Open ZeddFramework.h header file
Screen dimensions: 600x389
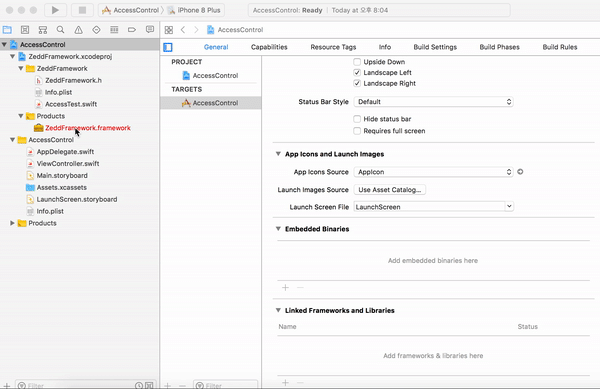click(73, 80)
